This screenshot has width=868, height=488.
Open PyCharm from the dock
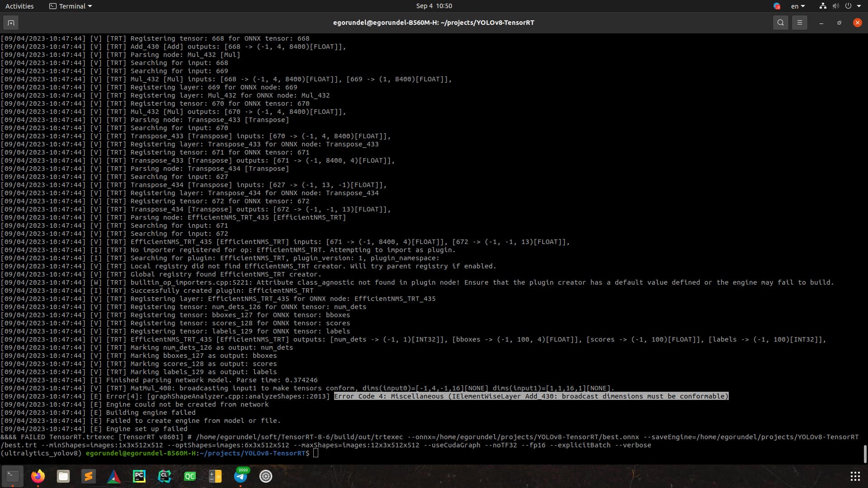(x=139, y=476)
